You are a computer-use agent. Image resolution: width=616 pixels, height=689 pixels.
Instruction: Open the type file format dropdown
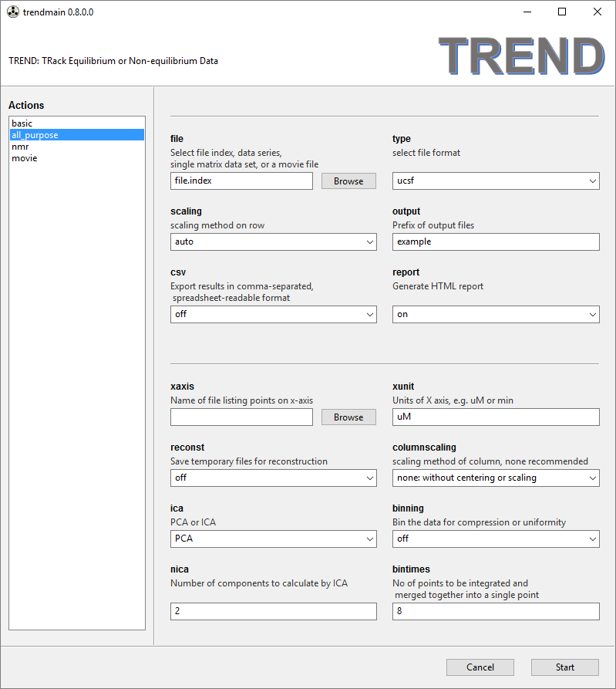coord(495,181)
